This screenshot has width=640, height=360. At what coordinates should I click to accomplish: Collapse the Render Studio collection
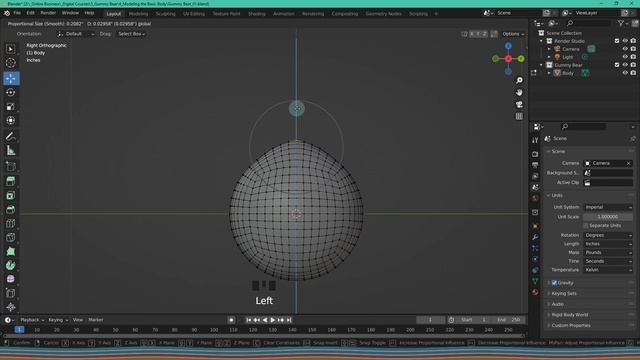point(541,41)
